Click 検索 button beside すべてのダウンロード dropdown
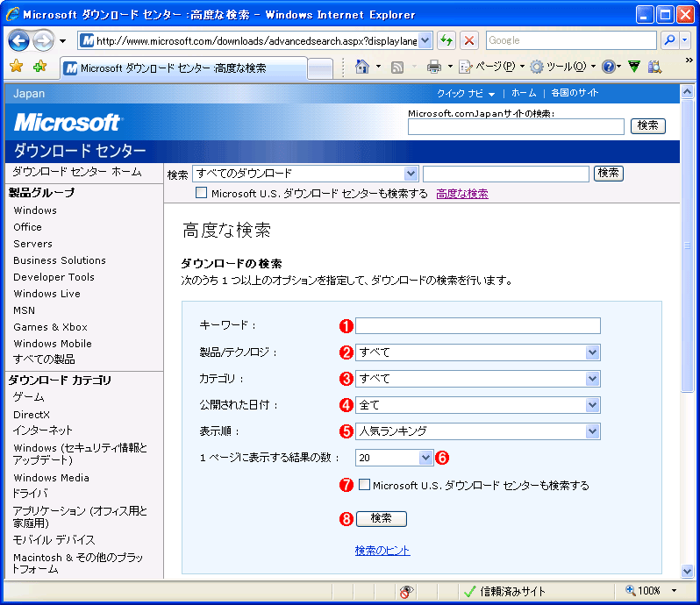The image size is (700, 605). pos(609,173)
